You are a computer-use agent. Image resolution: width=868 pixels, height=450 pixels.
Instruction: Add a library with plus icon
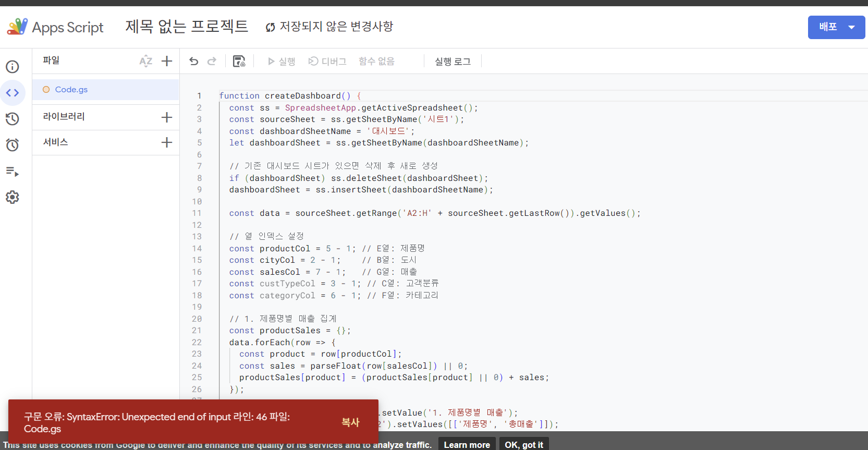click(x=167, y=117)
